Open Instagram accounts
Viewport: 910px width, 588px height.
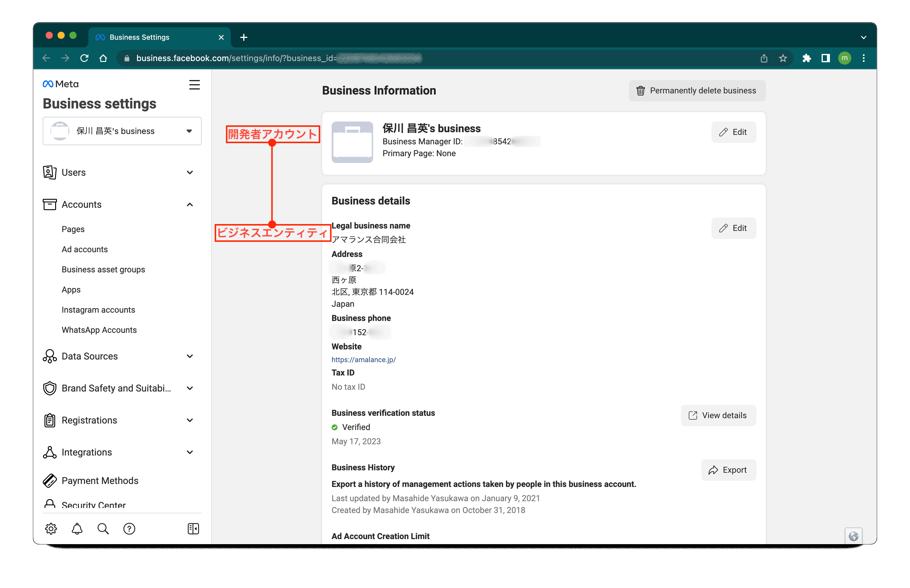pos(98,310)
